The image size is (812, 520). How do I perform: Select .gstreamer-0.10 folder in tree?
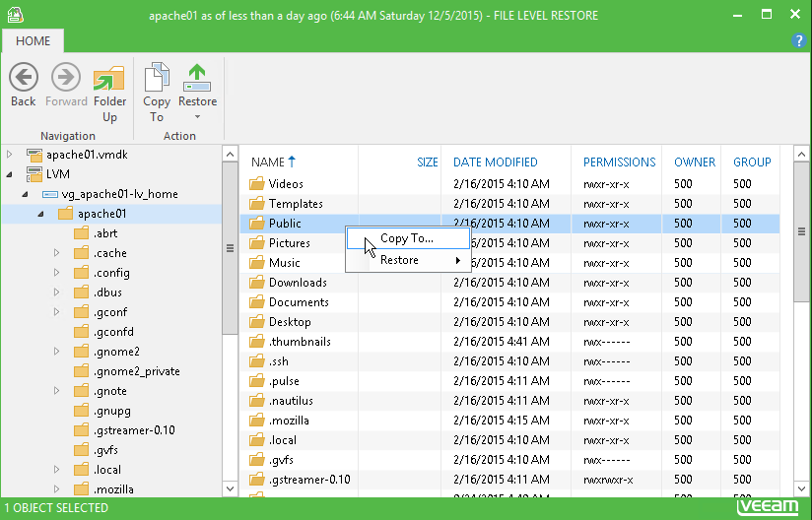(124, 430)
